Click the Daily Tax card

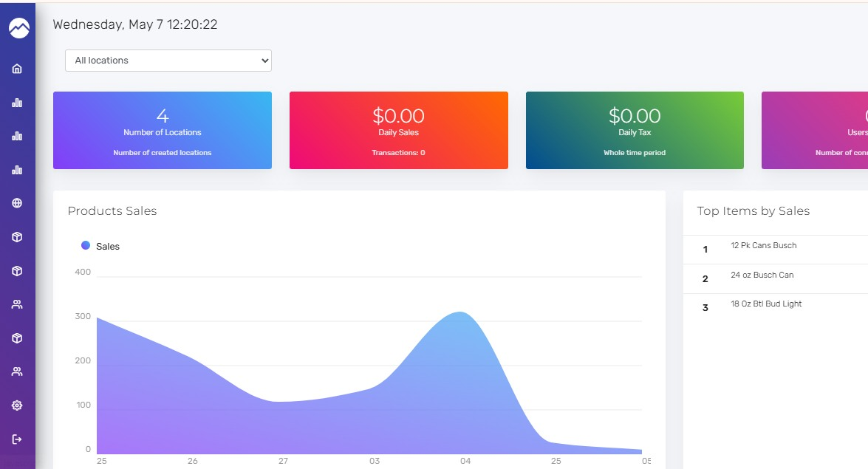point(635,130)
